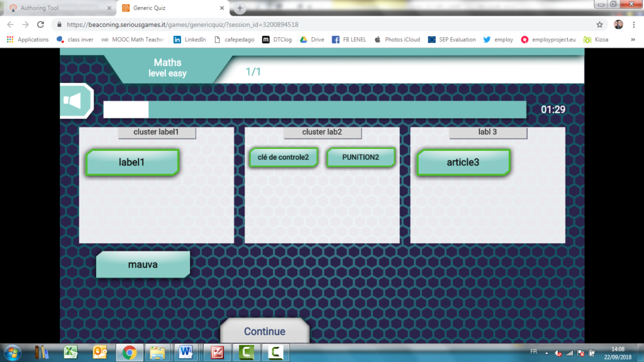
Task: Open the Kizoa bookmark
Action: coord(596,40)
